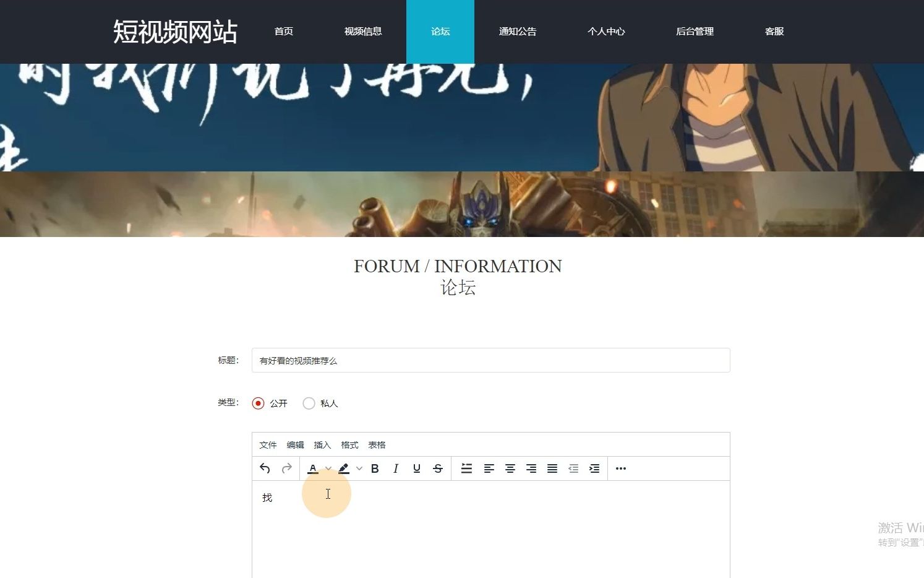Select the 公开 radio option
Screen dimensions: 924x578
coord(259,403)
